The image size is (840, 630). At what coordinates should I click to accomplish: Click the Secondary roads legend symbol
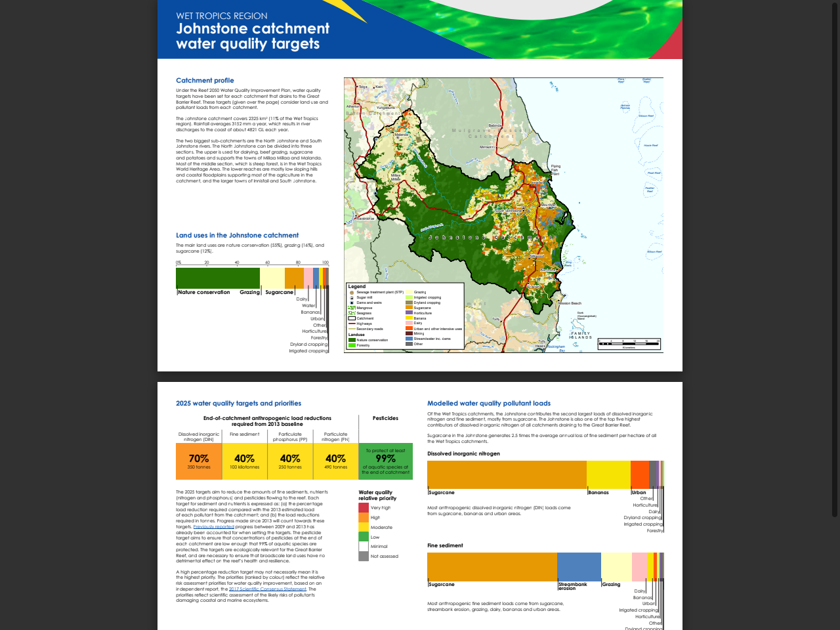point(352,329)
